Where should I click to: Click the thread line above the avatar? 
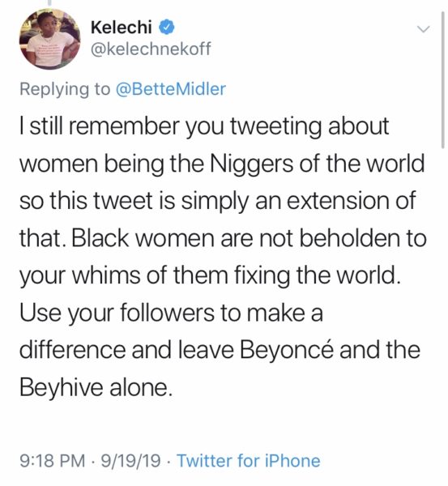point(49,2)
